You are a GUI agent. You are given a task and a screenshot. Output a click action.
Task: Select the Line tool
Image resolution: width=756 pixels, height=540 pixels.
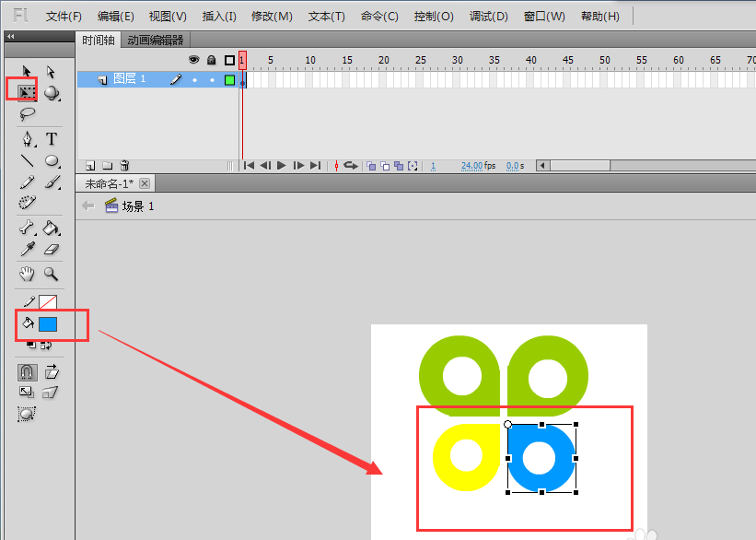coord(27,160)
